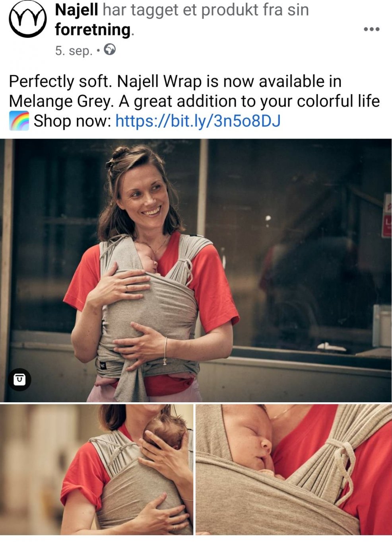Tap the shopping bag product tag icon
Viewport: 392px width, 542px height.
pos(19,379)
